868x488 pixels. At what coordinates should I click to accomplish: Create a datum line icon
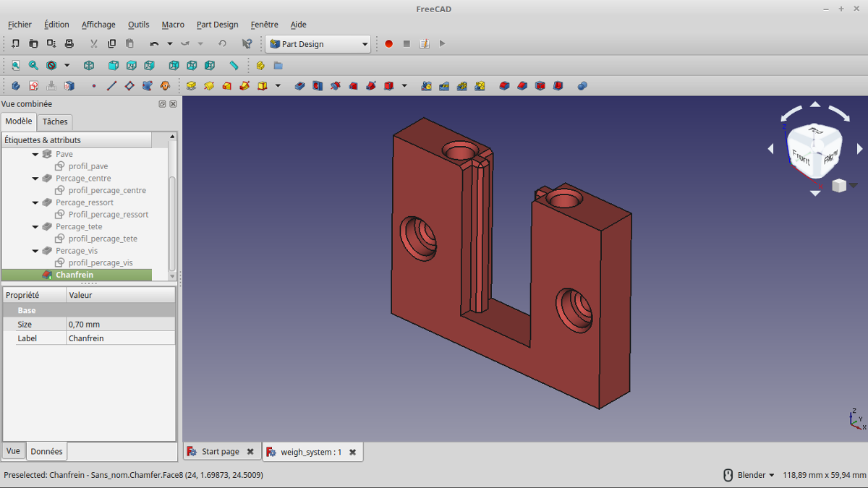click(111, 85)
